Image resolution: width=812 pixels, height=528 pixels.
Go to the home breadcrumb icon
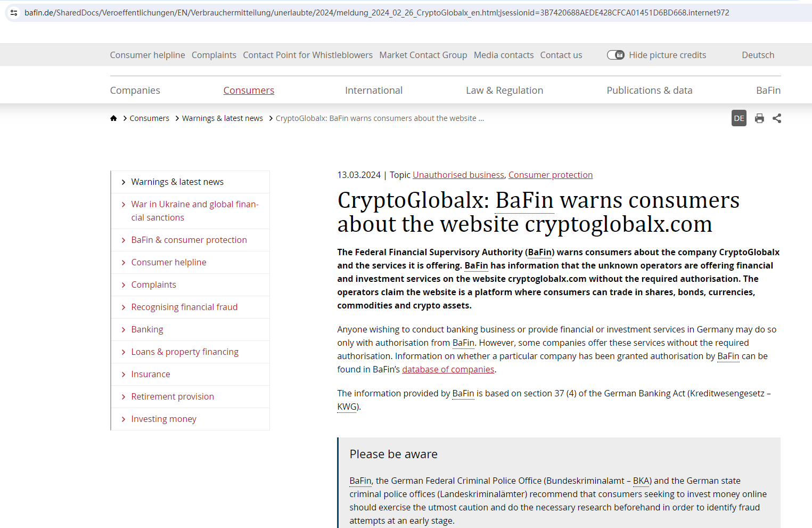point(113,118)
